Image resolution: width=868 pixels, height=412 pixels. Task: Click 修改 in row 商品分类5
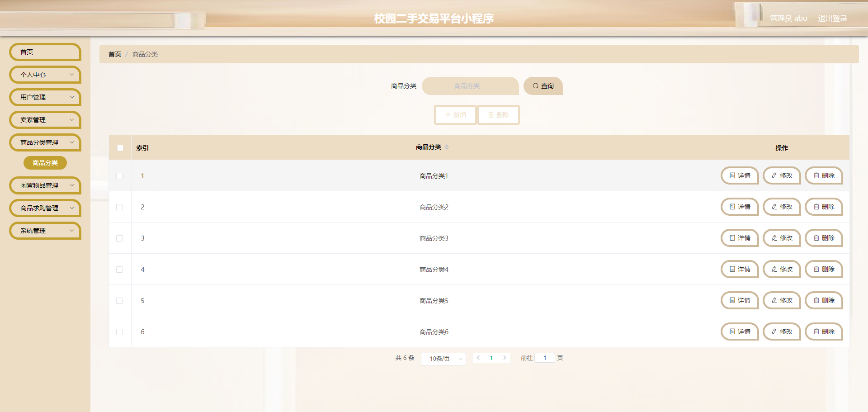(782, 300)
